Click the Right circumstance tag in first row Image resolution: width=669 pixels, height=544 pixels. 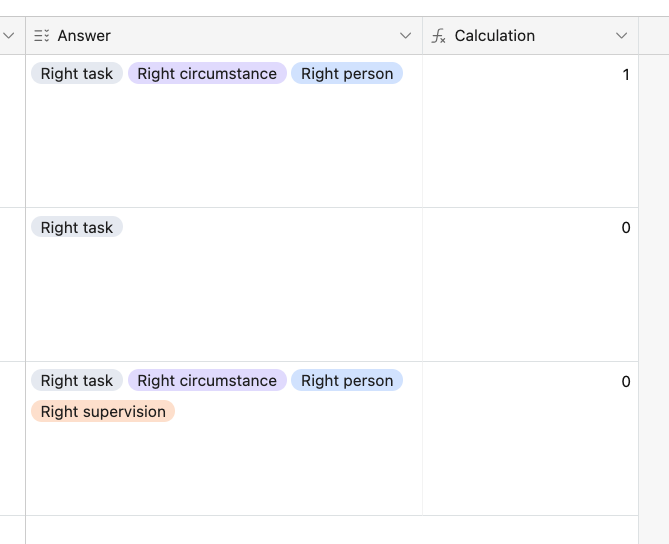point(207,73)
